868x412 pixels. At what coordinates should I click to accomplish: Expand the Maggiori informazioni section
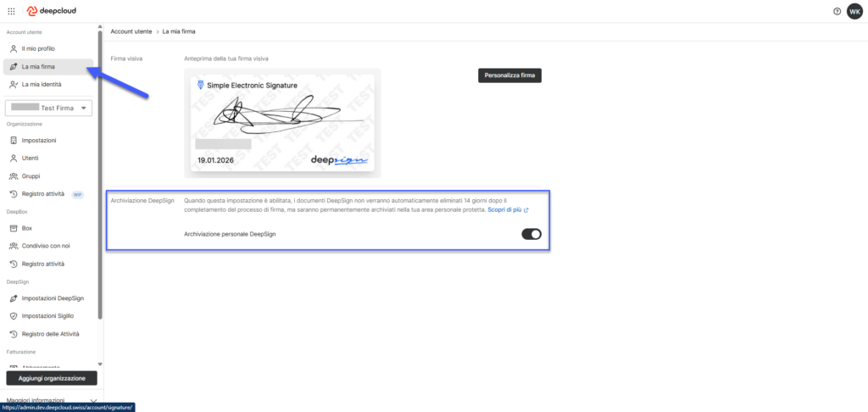(52, 400)
